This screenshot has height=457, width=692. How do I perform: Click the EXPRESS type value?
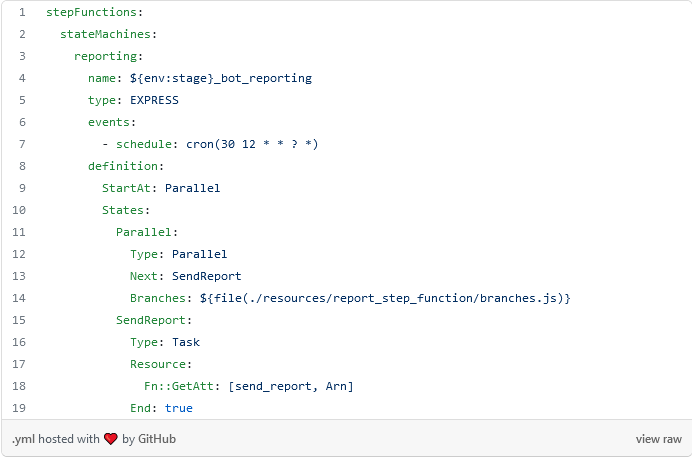[x=154, y=100]
